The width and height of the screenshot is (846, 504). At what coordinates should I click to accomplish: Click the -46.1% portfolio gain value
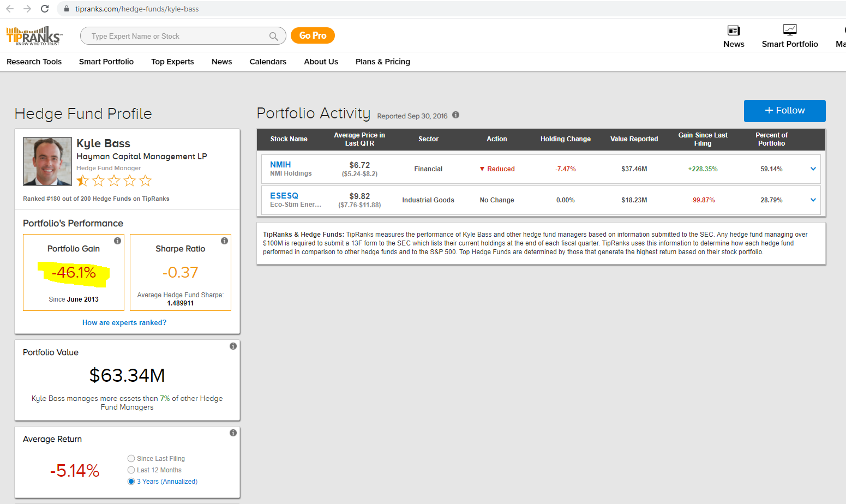74,273
